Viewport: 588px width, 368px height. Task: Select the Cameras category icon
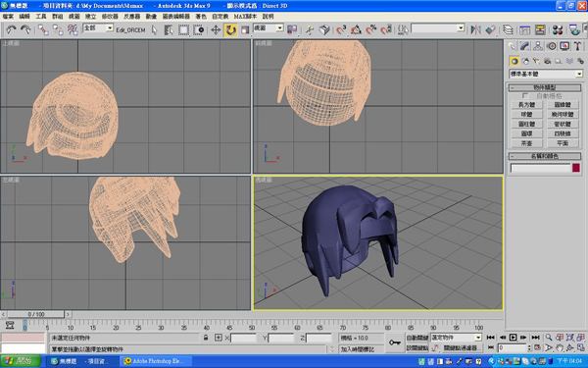548,61
